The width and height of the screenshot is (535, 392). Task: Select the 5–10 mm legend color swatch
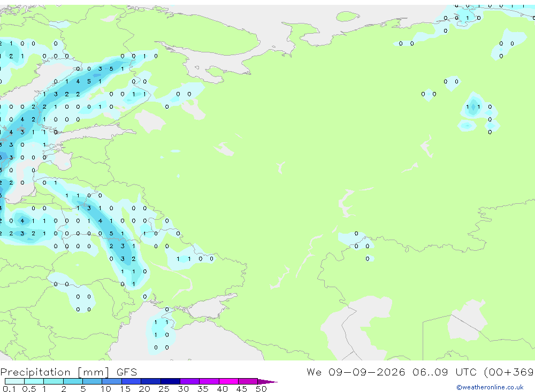pyautogui.click(x=92, y=381)
